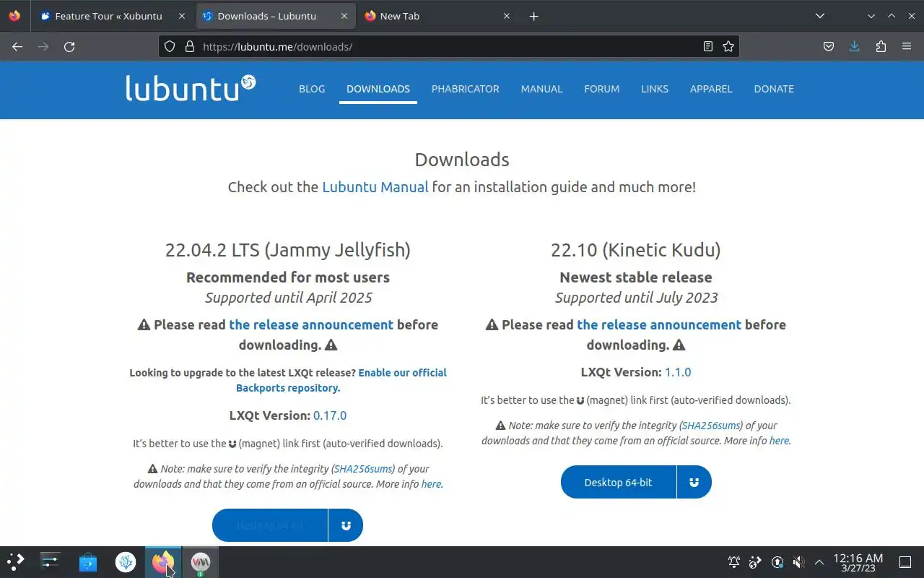Viewport: 924px width, 578px height.
Task: Expand the list all tabs chevron
Action: [x=820, y=16]
